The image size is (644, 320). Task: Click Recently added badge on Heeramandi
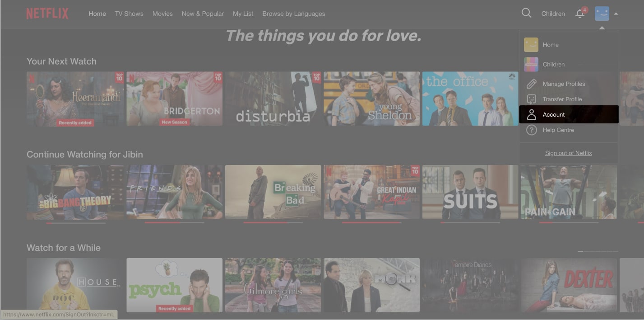pos(75,122)
